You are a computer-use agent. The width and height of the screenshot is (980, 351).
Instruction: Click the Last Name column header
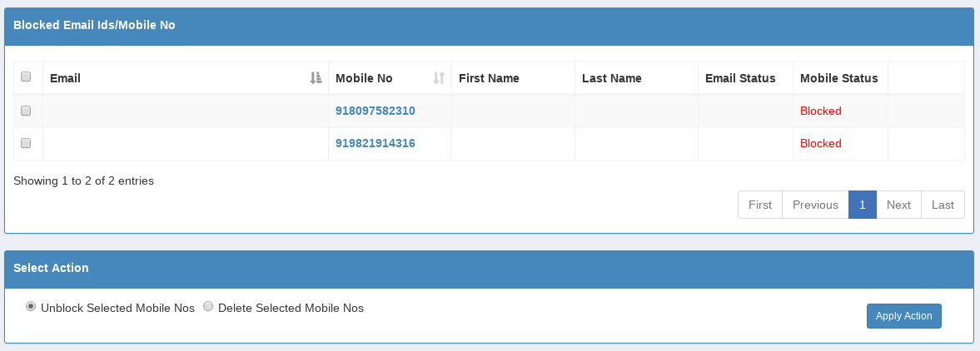tap(611, 78)
